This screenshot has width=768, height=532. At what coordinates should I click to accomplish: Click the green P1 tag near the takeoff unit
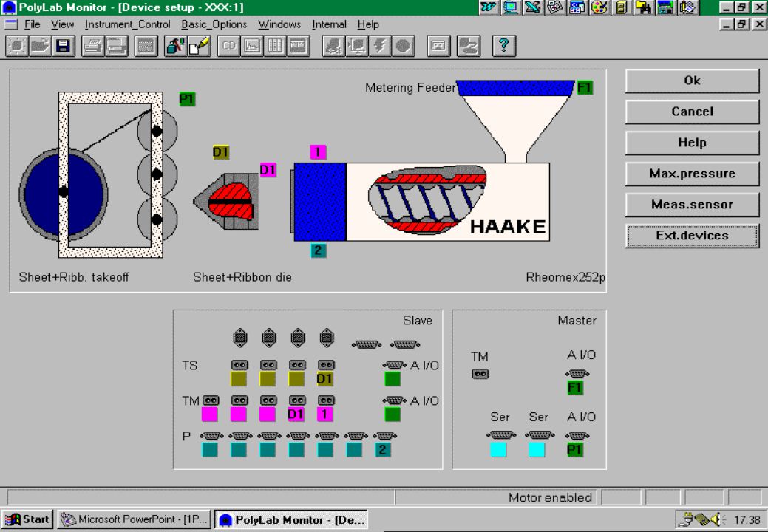[x=187, y=99]
